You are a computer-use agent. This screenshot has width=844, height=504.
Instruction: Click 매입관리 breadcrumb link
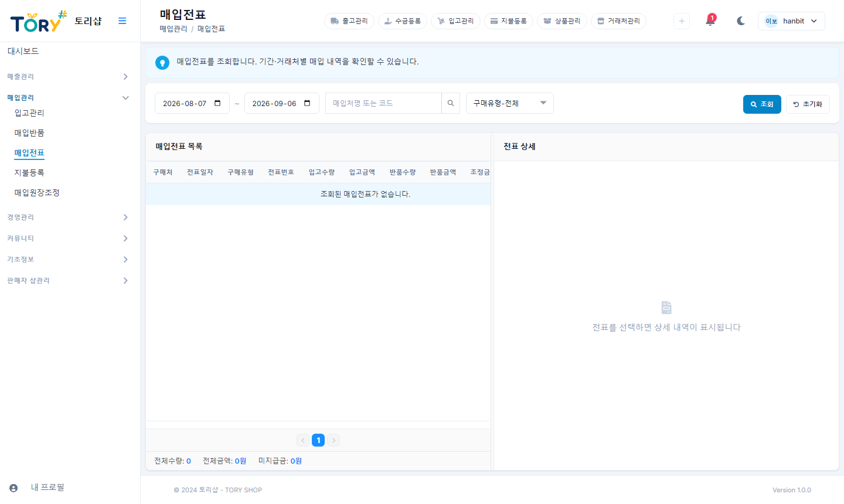coord(173,29)
